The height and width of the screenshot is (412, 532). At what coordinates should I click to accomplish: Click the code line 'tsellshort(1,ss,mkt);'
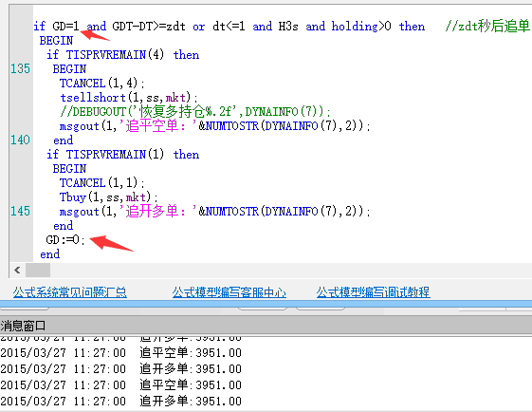coord(129,98)
